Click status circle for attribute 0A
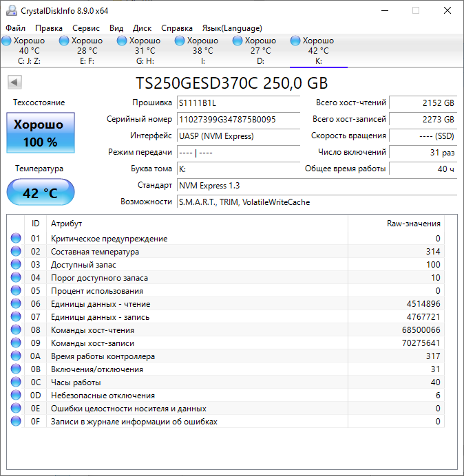The height and width of the screenshot is (476, 464). point(16,356)
